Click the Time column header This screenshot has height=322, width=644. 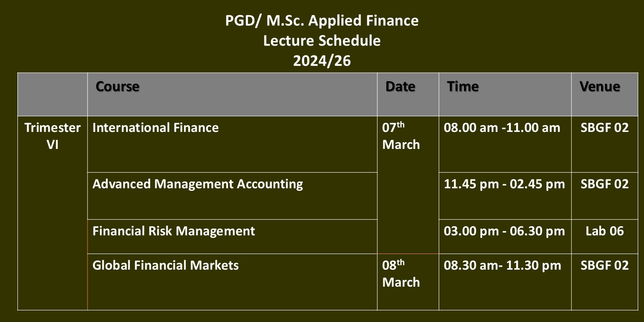(463, 86)
